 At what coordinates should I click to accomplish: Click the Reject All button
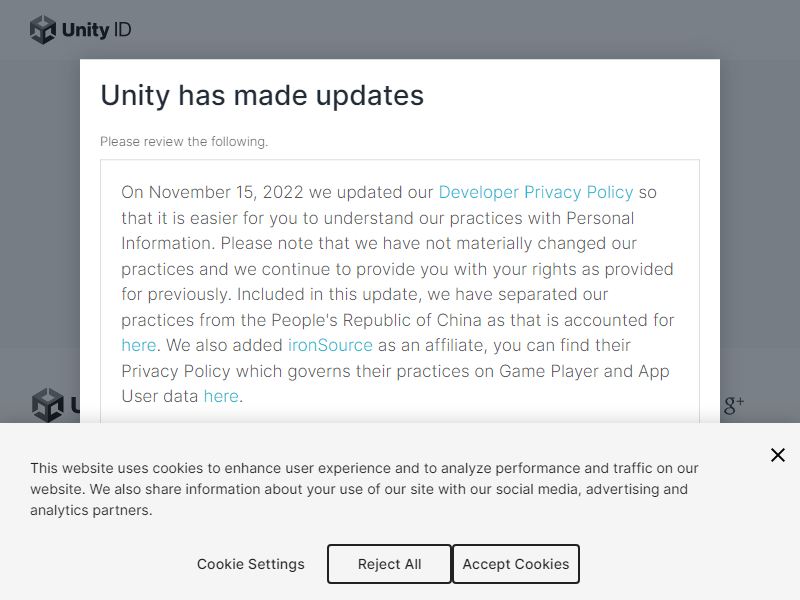pos(389,564)
